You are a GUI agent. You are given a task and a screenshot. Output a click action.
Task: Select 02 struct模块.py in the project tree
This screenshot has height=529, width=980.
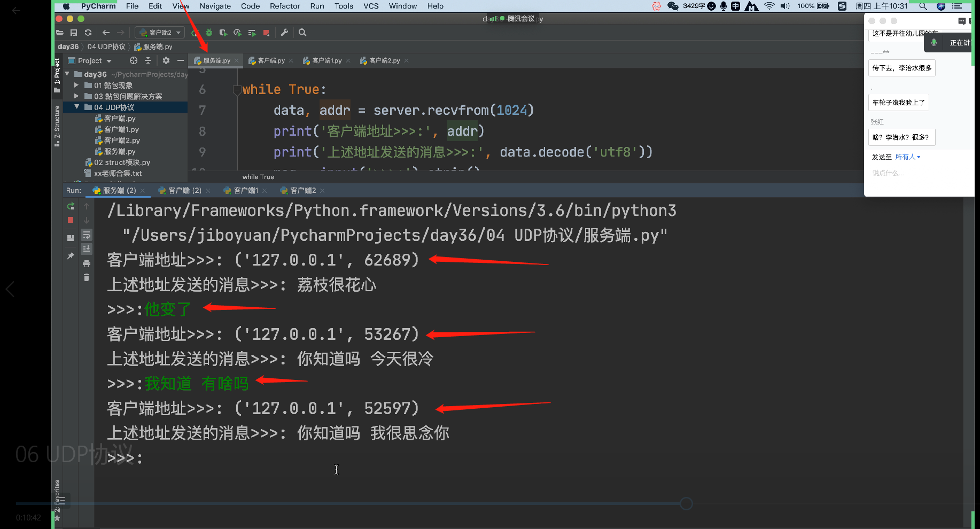(x=122, y=162)
